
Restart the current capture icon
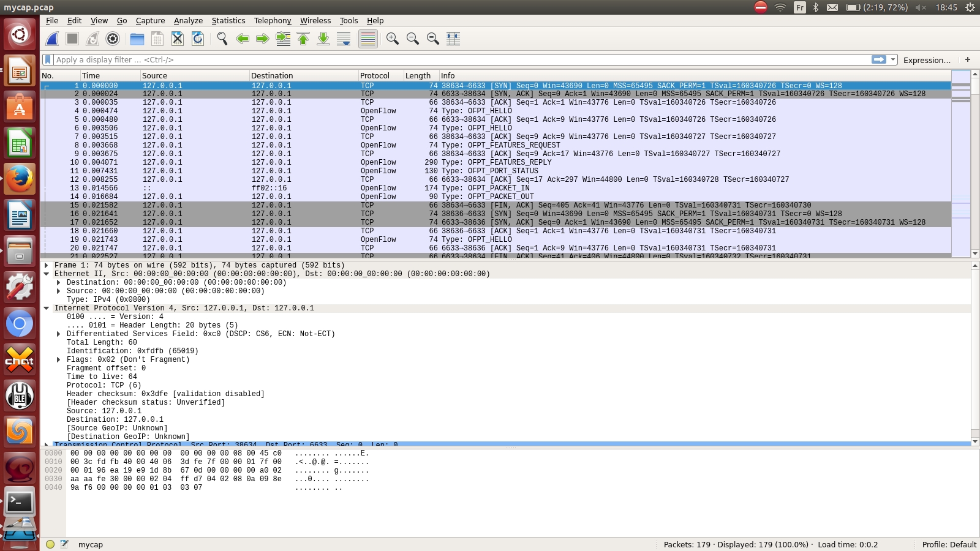92,39
